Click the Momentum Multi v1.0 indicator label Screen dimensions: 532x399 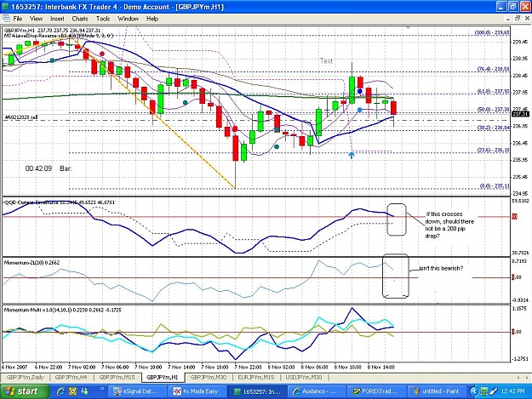(62, 310)
